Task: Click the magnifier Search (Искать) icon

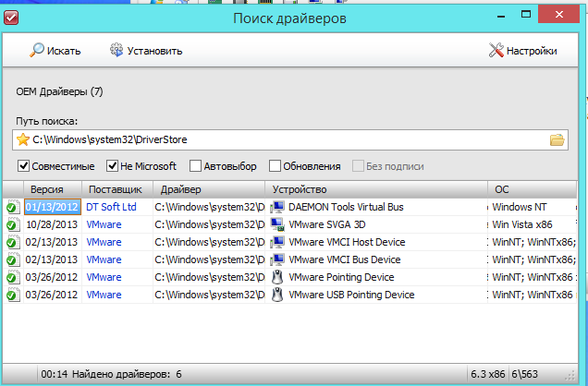Action: pos(38,51)
